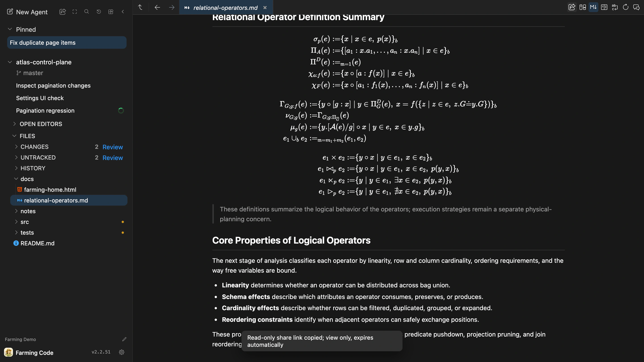Click the Farming Code label
Viewport: 644px width, 362px height.
(34, 353)
